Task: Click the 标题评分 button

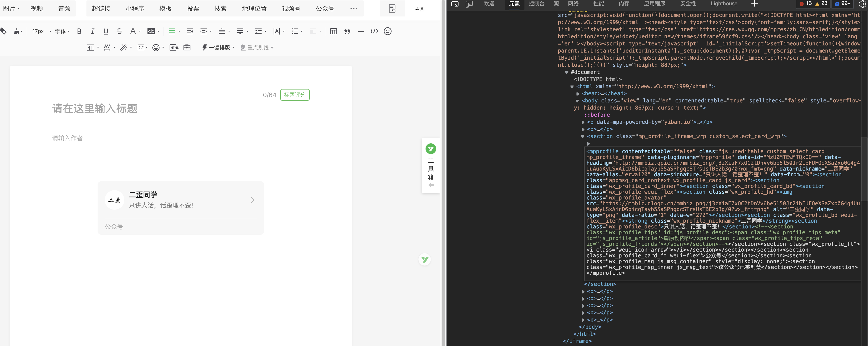Action: click(295, 95)
